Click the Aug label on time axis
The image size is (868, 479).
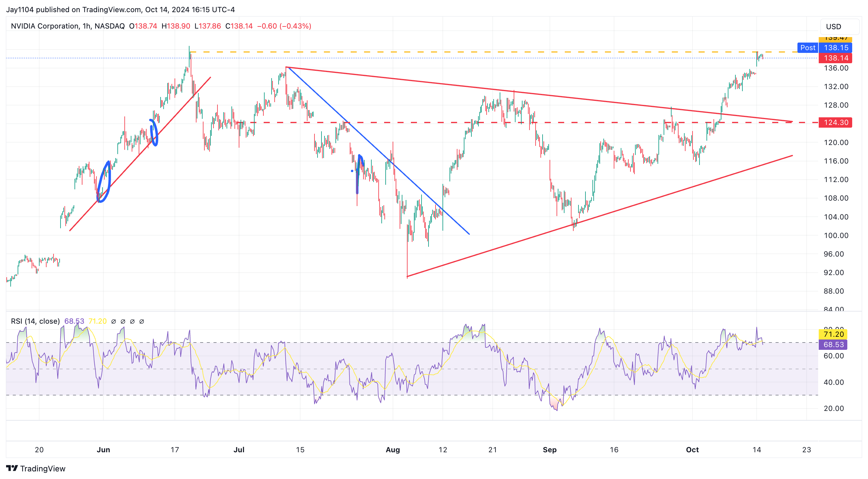click(393, 450)
